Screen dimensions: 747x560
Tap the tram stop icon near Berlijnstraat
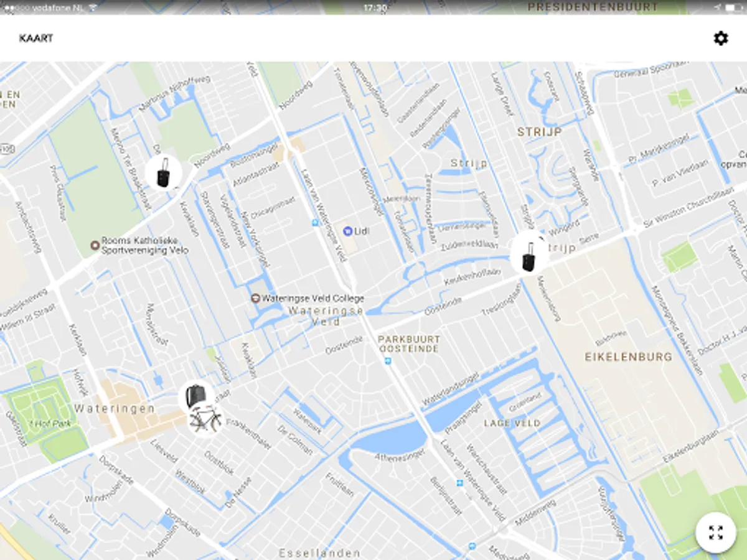tap(460, 482)
